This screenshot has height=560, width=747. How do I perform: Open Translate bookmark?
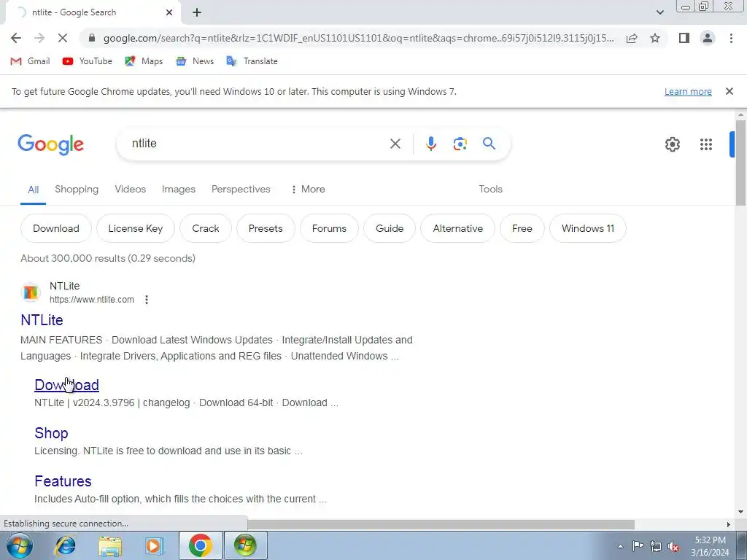click(x=252, y=61)
